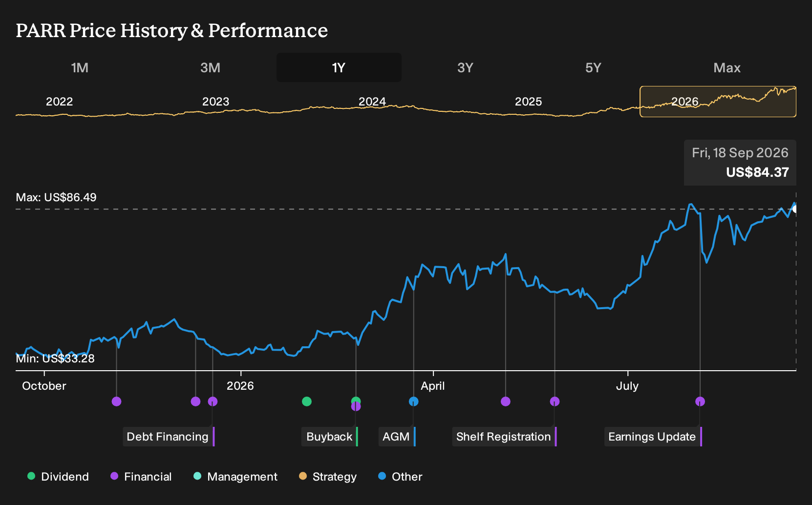Click the Max: US$86.49 label
Viewport: 812px width, 505px height.
(56, 197)
